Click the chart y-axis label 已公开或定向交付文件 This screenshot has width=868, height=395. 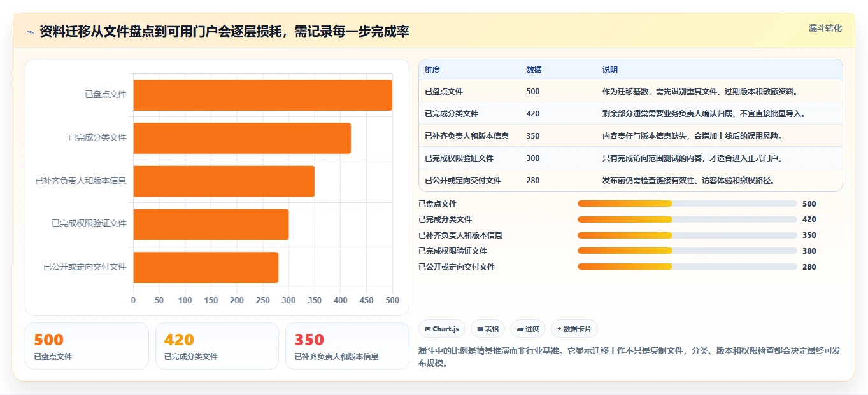(85, 267)
